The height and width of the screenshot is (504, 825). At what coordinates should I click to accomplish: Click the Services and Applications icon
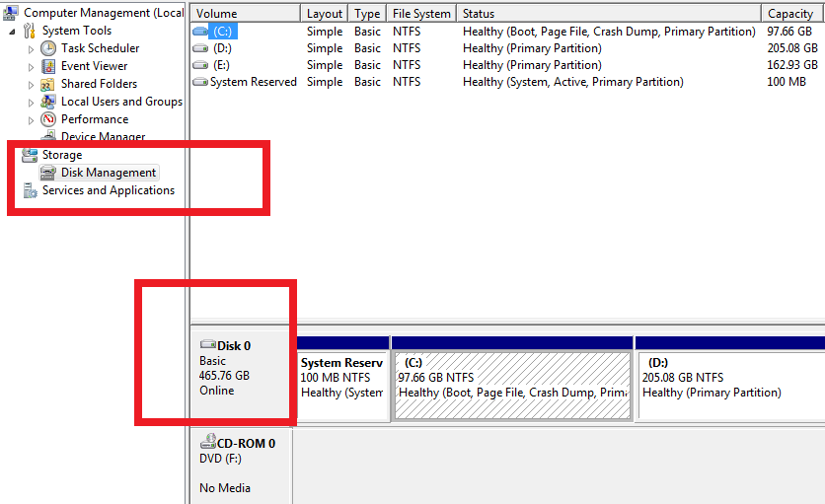(30, 190)
